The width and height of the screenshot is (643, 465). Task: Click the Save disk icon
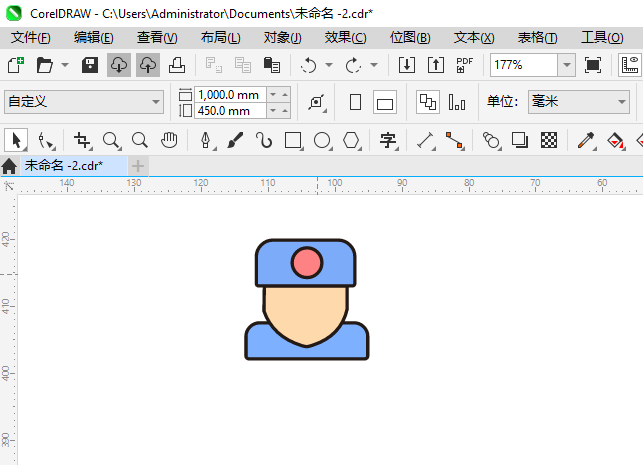pos(90,65)
